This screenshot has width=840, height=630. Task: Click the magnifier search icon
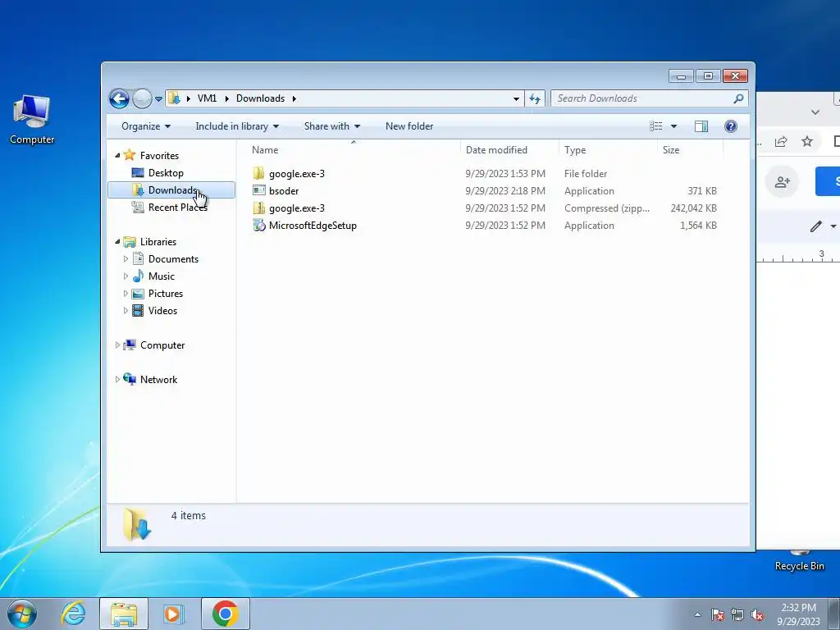[x=739, y=98]
